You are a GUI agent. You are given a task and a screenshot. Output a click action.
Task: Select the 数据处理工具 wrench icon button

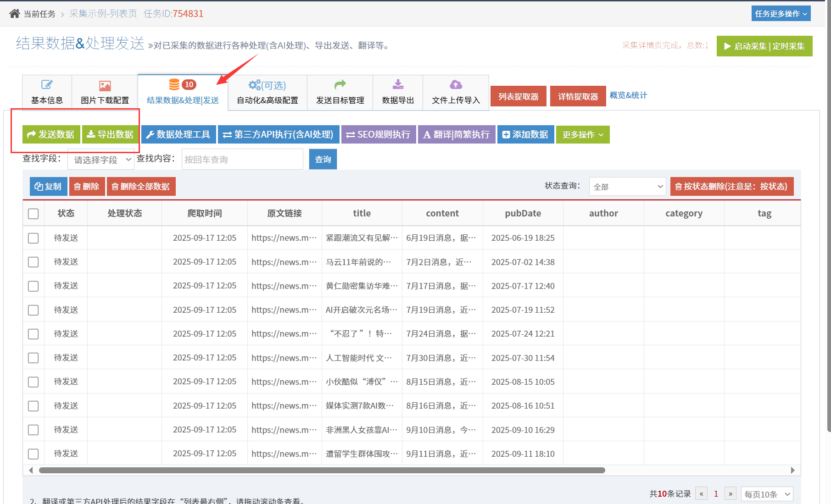tap(178, 134)
